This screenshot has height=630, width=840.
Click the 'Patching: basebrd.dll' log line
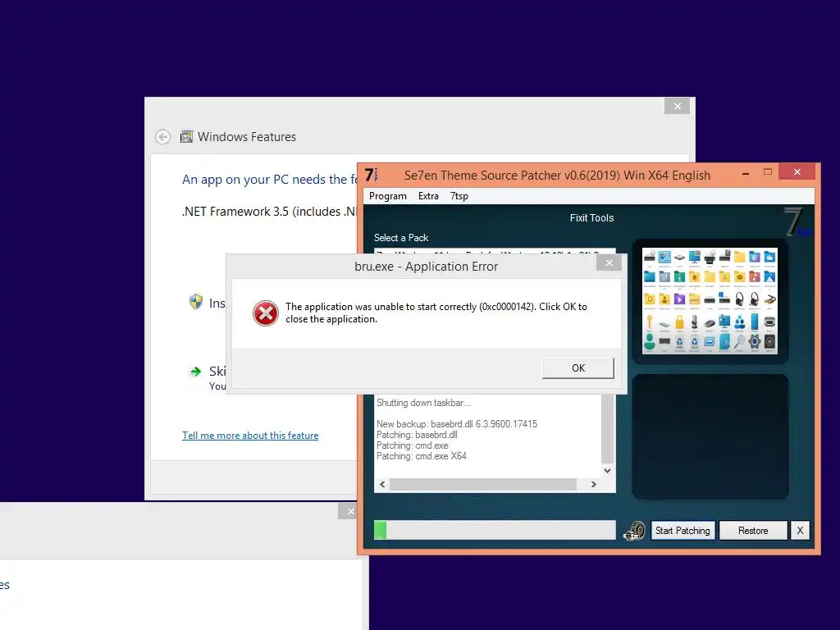coord(417,435)
